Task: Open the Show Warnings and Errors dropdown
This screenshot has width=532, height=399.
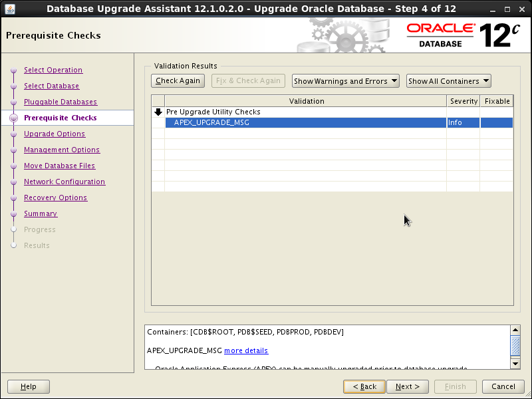Action: pos(345,81)
